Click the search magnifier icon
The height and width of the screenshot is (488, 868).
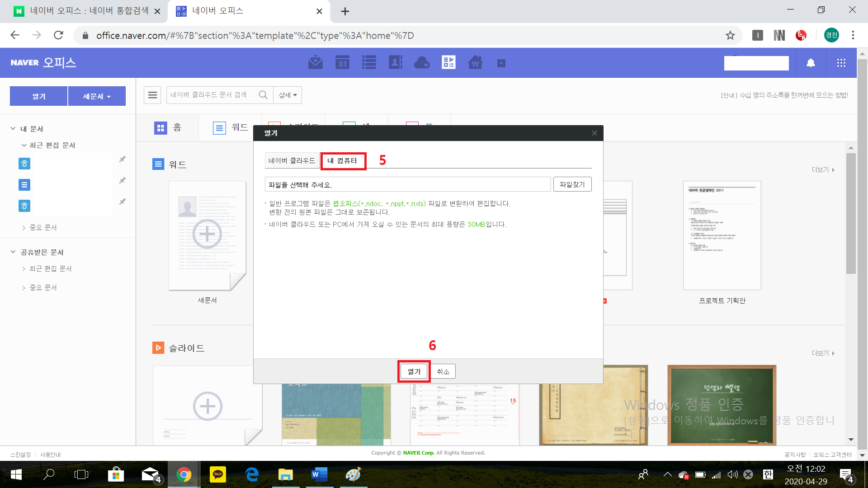(x=263, y=95)
